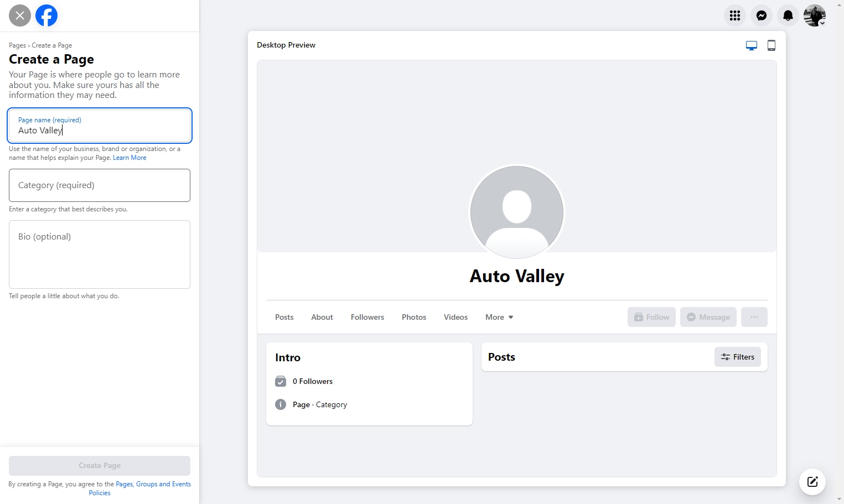Click the 0 Followers text
Screen dimensions: 844x504
pyautogui.click(x=313, y=381)
